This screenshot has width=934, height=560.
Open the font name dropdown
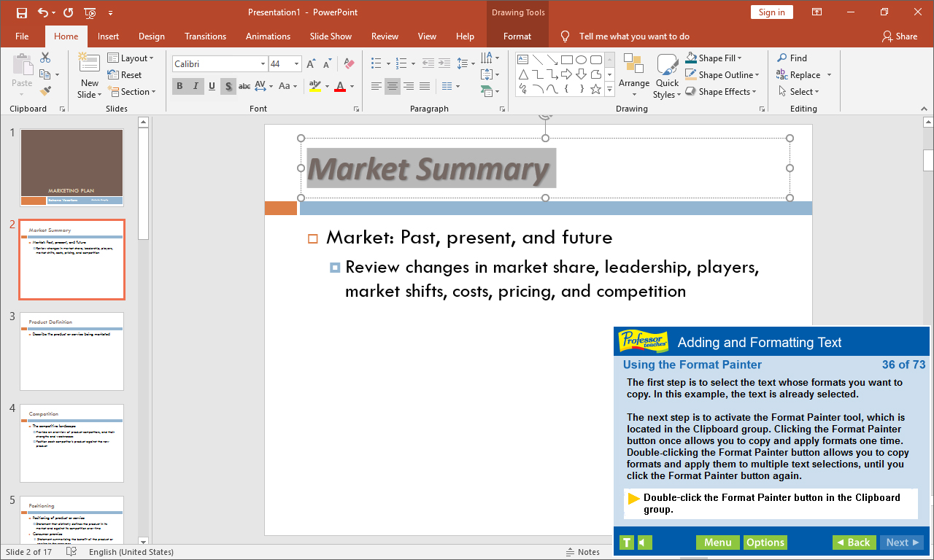[263, 64]
